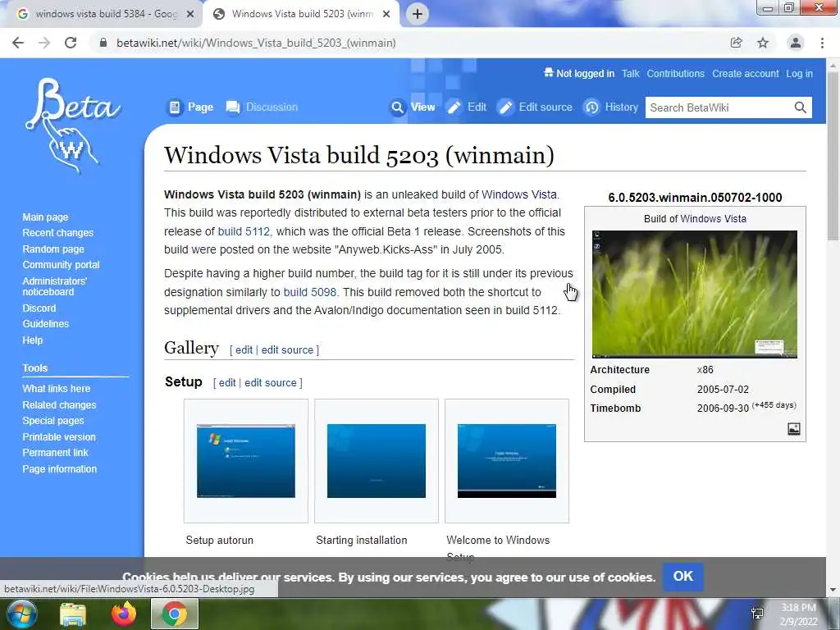
Task: Click the taskbar clock 3:18 PM
Action: tap(798, 614)
